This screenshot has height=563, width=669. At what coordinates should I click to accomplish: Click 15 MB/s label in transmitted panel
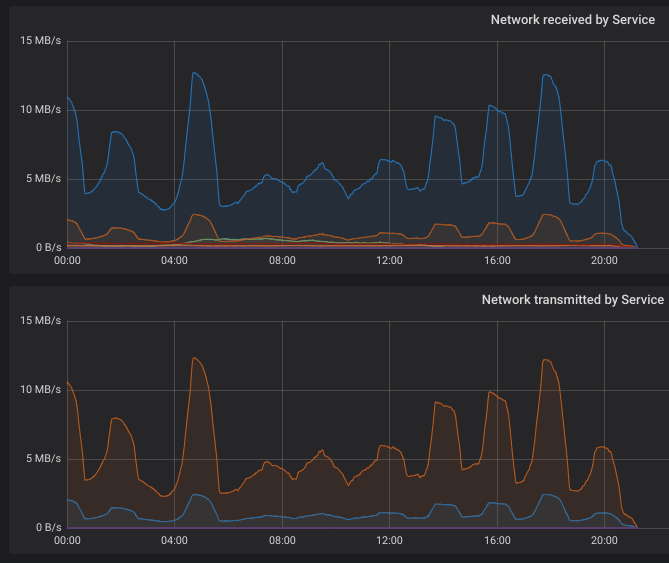pyautogui.click(x=41, y=320)
